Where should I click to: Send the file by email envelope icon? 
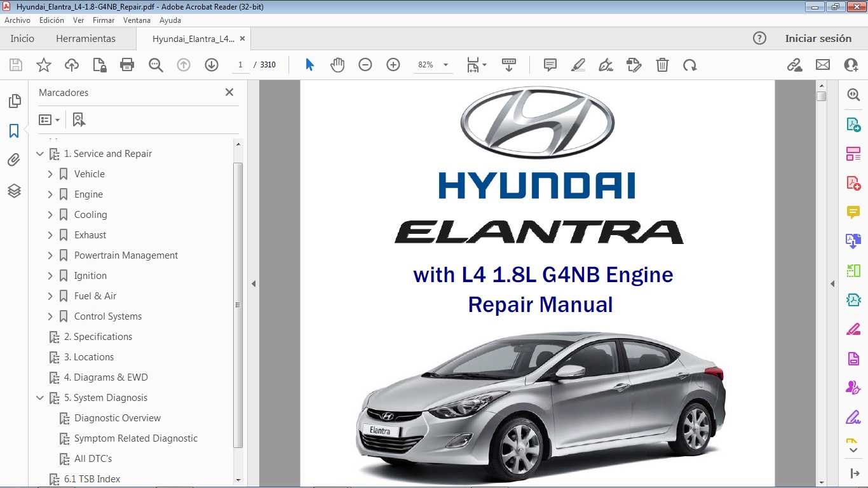coord(823,65)
